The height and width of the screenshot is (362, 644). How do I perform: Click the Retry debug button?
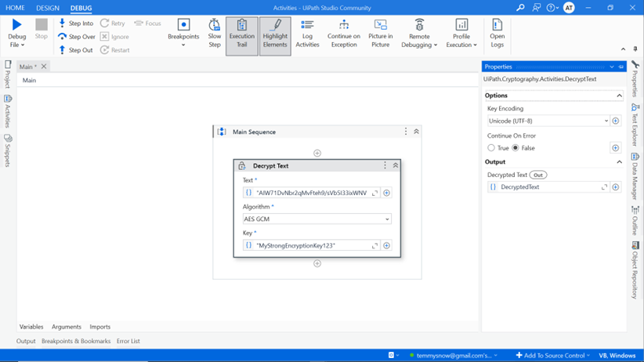tap(113, 24)
